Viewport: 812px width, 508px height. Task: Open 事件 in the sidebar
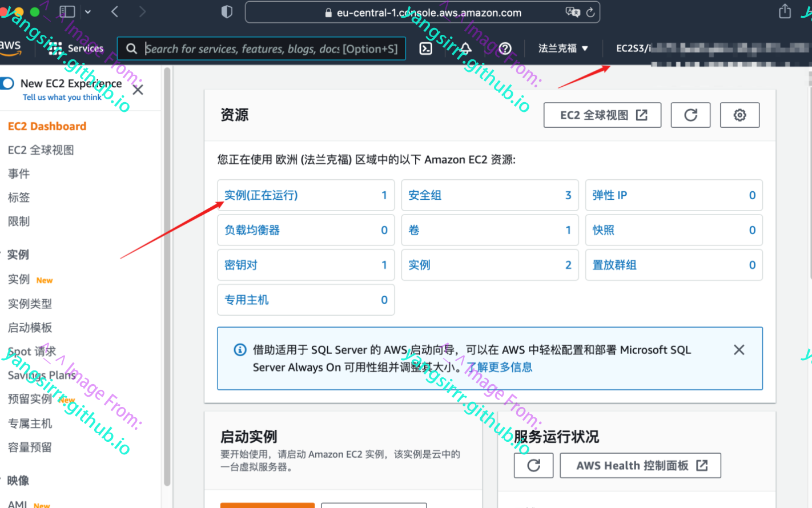(x=19, y=174)
